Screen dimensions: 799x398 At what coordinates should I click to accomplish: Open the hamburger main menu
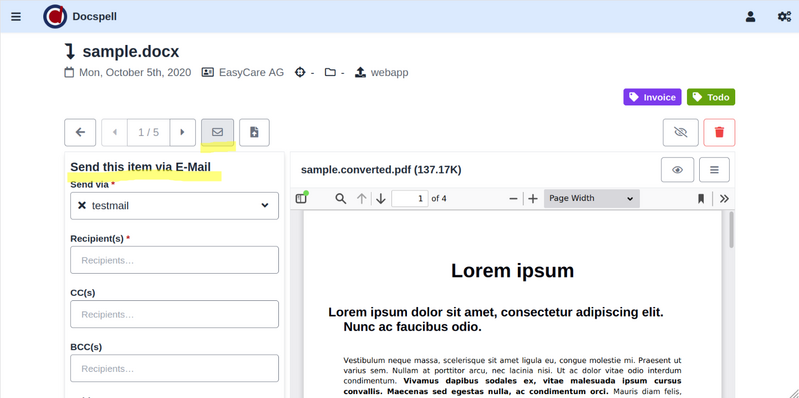pos(16,17)
